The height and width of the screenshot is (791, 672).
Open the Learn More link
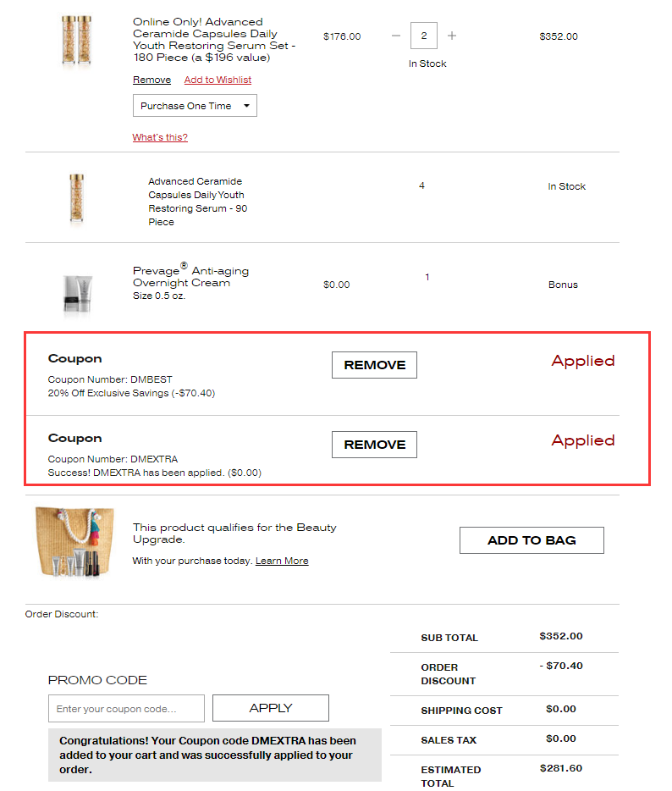pos(282,561)
